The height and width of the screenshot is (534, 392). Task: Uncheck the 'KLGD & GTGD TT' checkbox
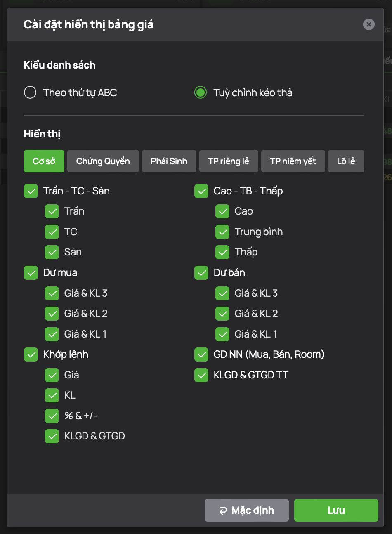pyautogui.click(x=201, y=375)
